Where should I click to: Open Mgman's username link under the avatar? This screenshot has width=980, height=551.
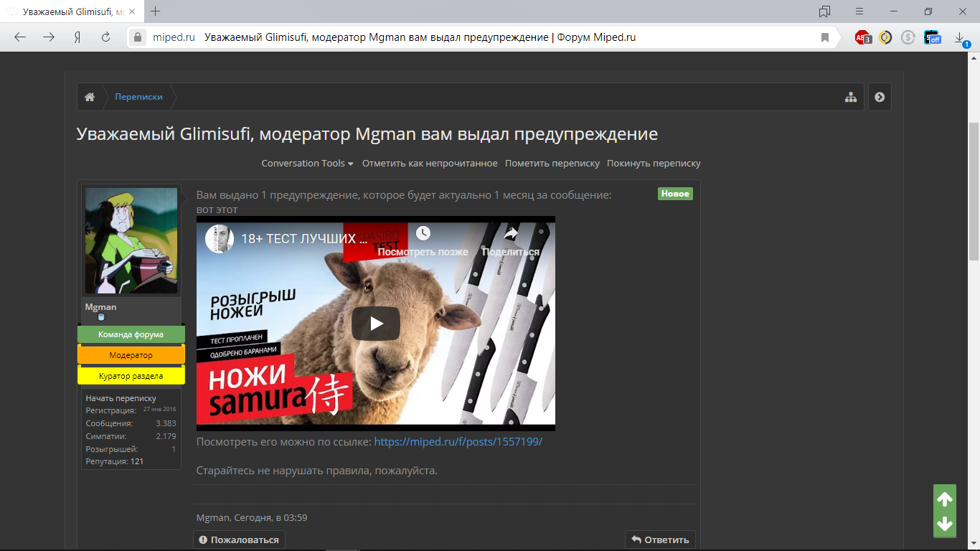click(100, 307)
